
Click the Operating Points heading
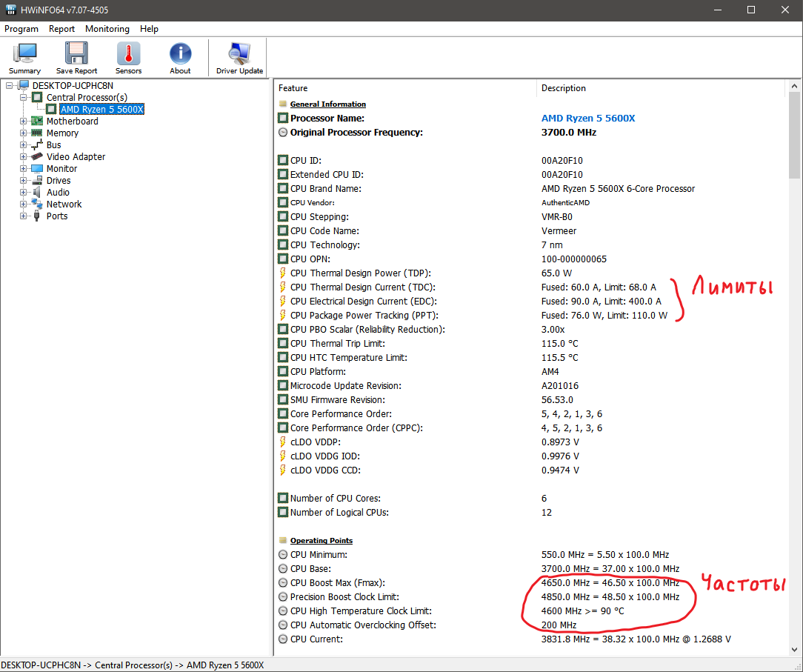(x=321, y=540)
